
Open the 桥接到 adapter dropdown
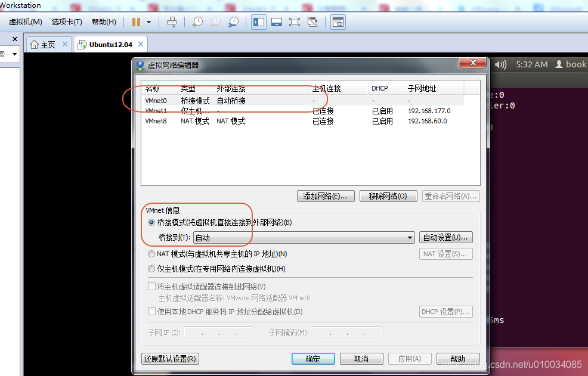tap(304, 238)
